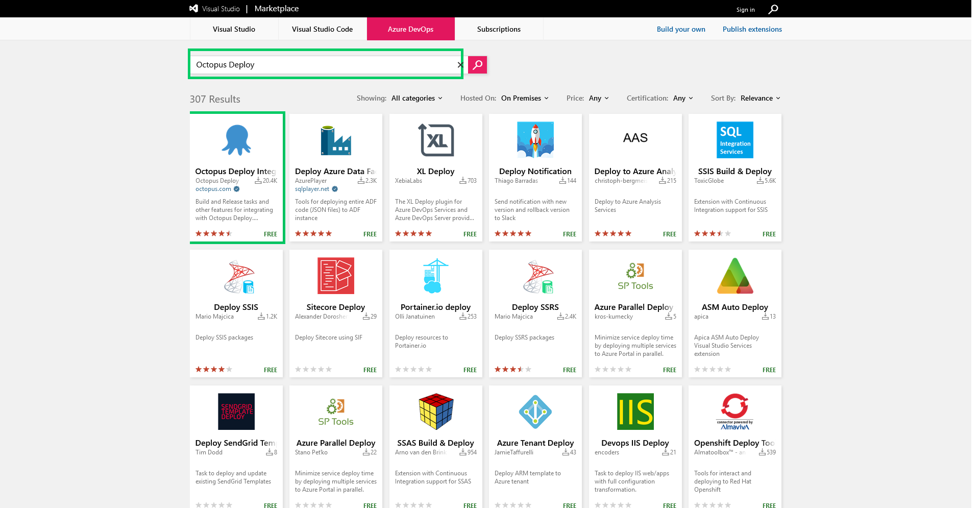Expand the Price: Any dropdown
The width and height of the screenshot is (980, 508).
(x=599, y=98)
